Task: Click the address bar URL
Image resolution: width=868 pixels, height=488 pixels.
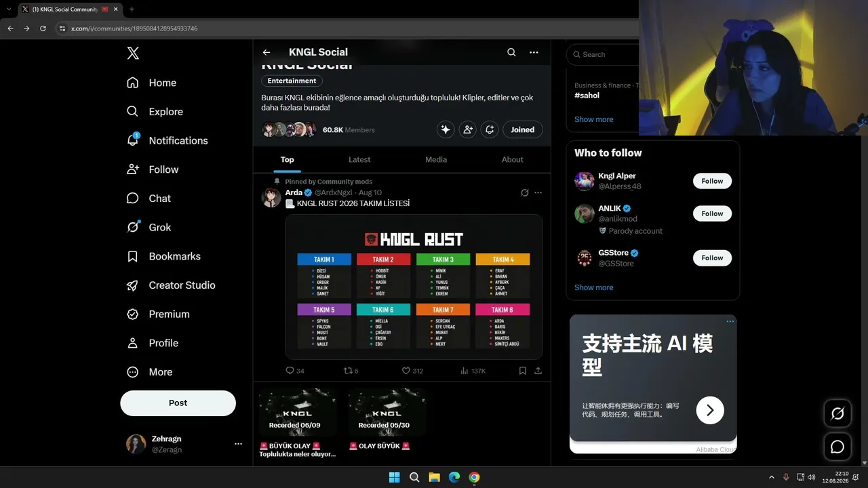Action: pos(134,28)
